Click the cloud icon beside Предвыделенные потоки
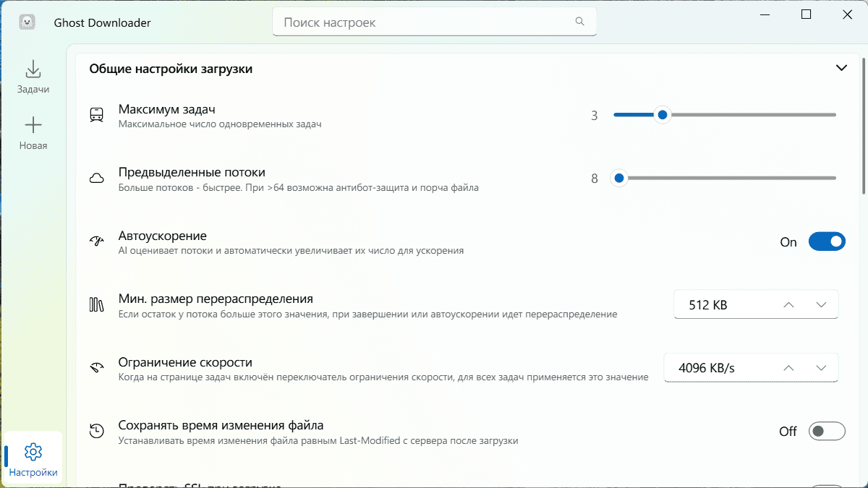This screenshot has height=488, width=868. [96, 179]
